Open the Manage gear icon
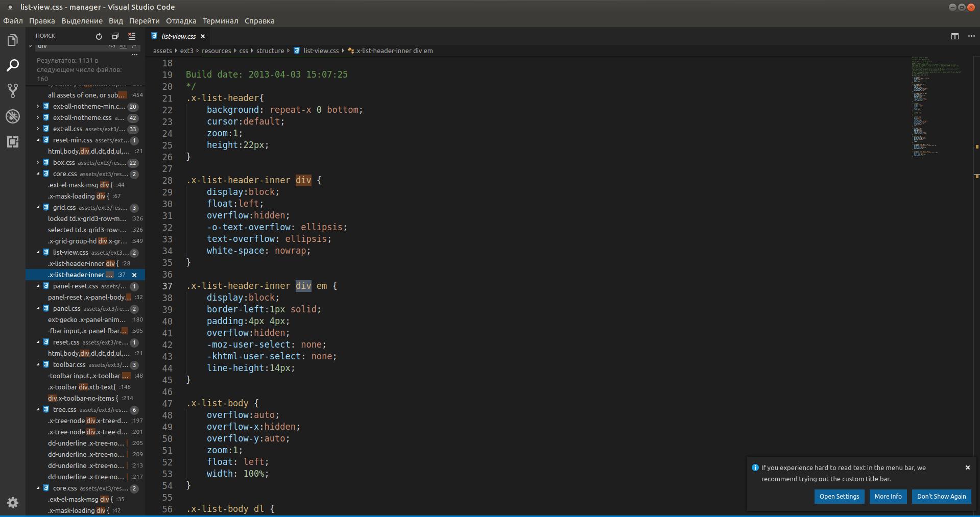Viewport: 980px width, 517px height. (13, 503)
